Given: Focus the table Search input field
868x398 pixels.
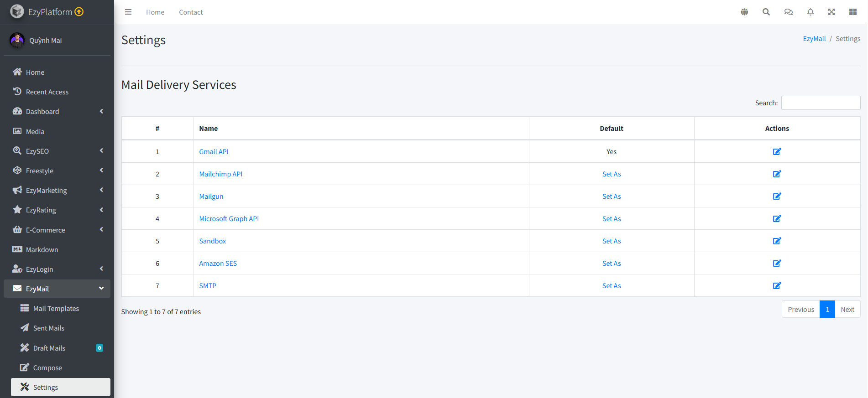Looking at the screenshot, I should click(821, 103).
